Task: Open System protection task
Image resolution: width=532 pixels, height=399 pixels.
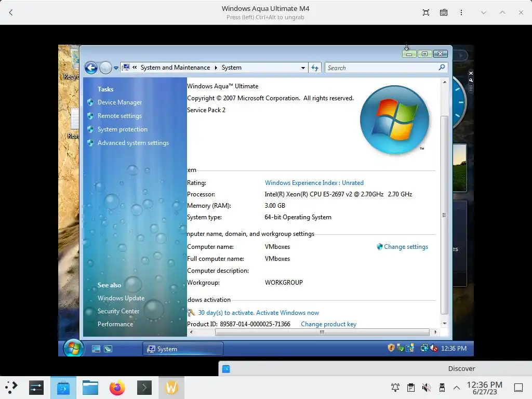Action: point(123,129)
